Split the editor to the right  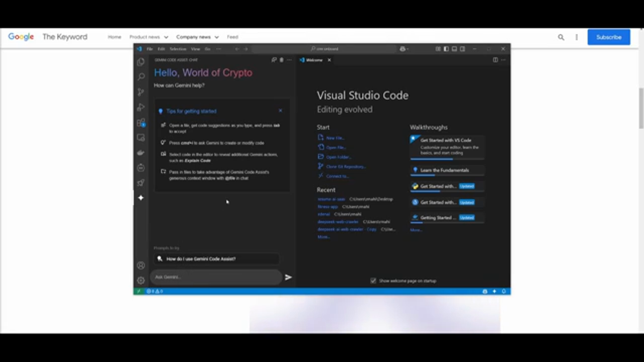coord(495,60)
